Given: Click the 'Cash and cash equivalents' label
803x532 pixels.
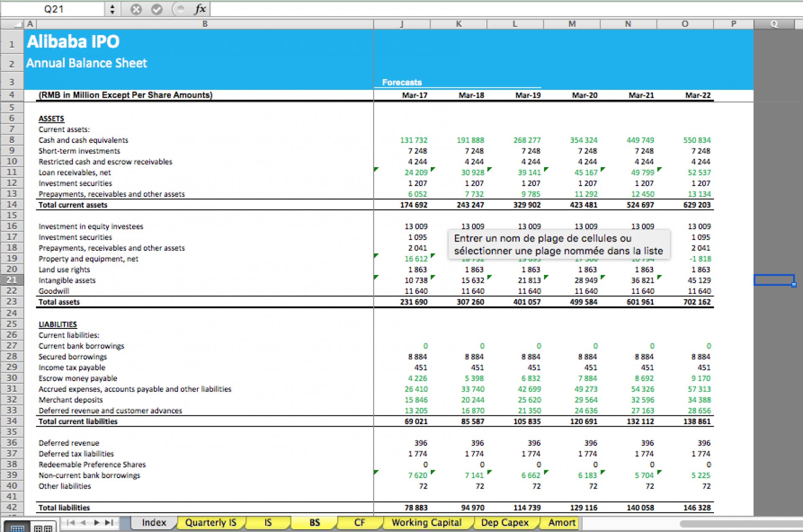Looking at the screenshot, I should point(83,140).
